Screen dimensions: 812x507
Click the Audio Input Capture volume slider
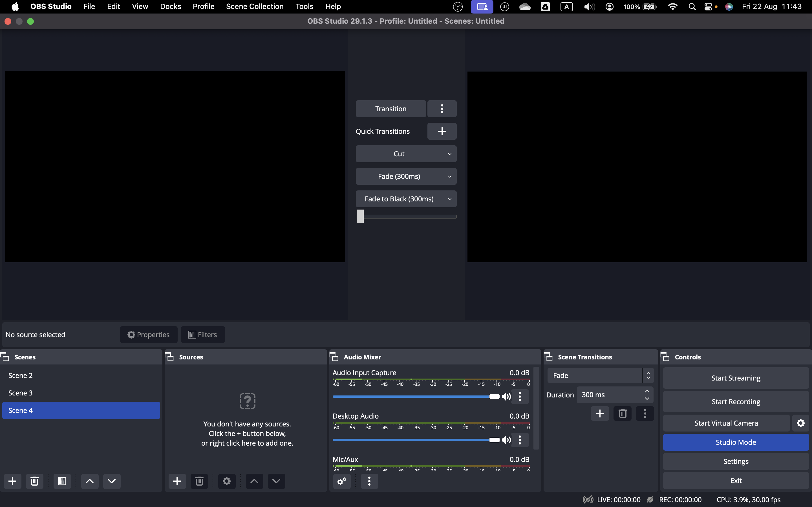[x=414, y=397]
